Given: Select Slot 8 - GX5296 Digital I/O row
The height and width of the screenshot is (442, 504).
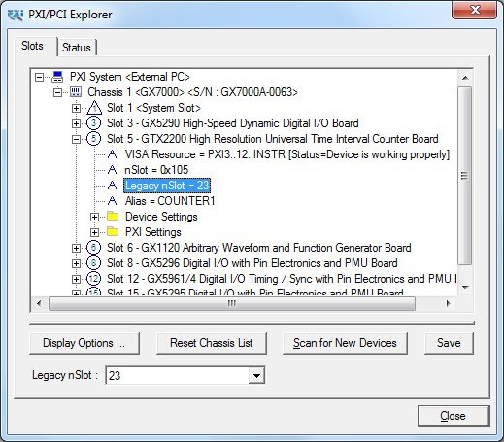Looking at the screenshot, I should (252, 263).
